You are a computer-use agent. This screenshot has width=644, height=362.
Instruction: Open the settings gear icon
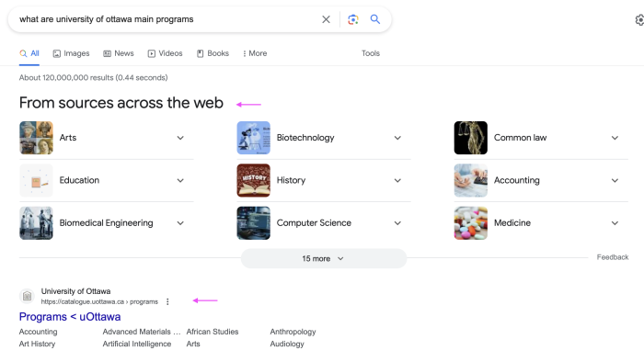pyautogui.click(x=640, y=19)
